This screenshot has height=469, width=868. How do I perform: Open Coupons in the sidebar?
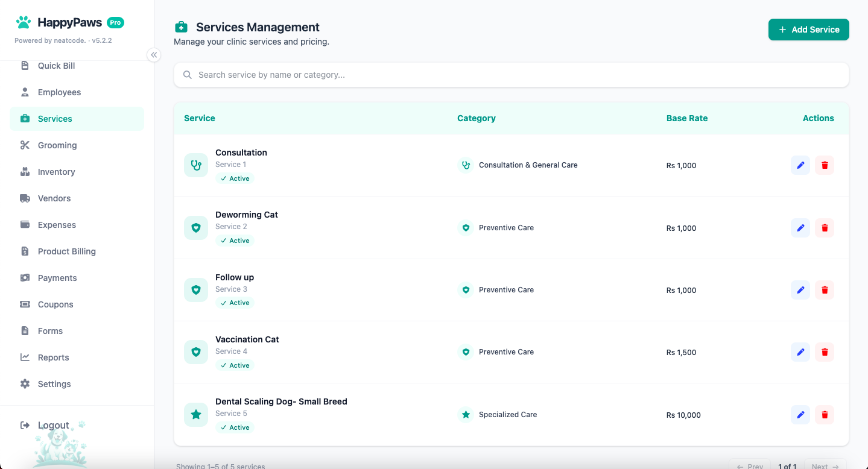(x=77, y=304)
